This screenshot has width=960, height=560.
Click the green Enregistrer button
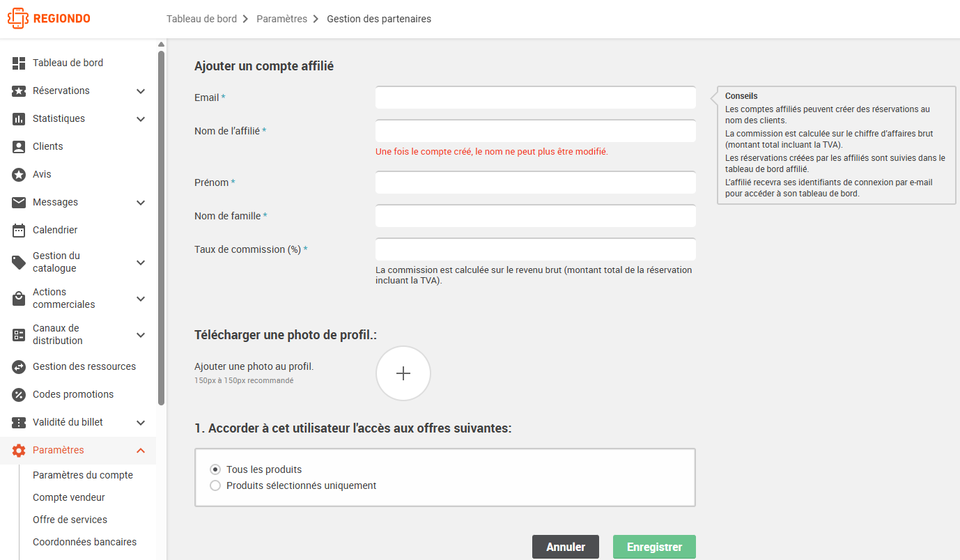[x=654, y=547]
